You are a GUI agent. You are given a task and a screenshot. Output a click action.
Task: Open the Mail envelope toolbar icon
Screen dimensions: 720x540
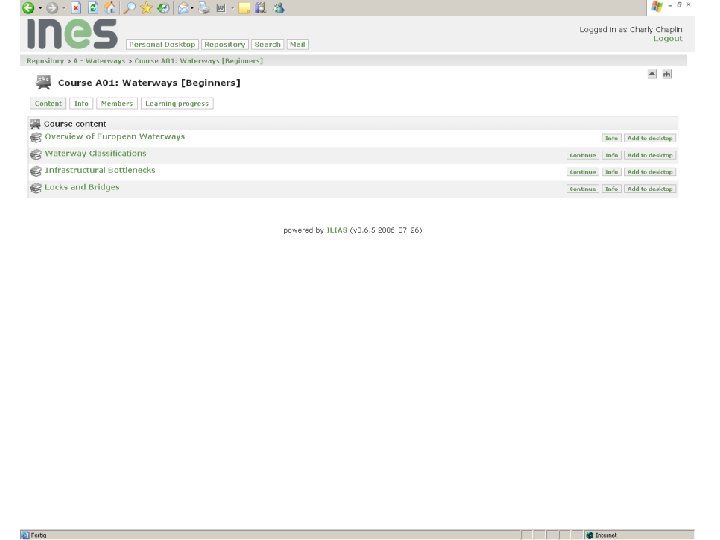click(183, 8)
